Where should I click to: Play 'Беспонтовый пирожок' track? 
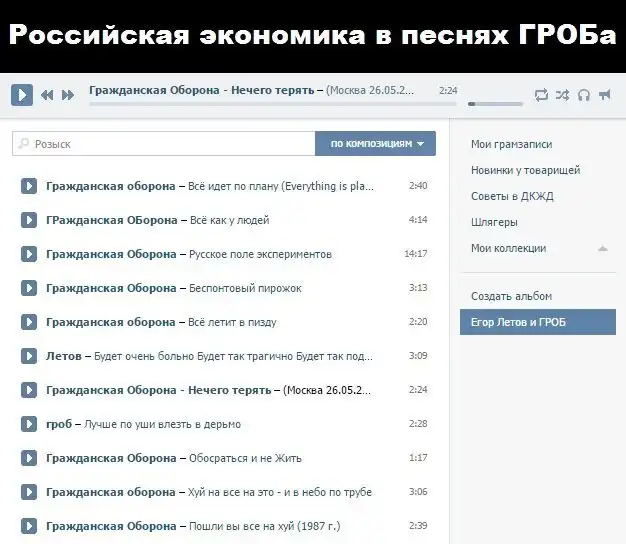click(29, 288)
